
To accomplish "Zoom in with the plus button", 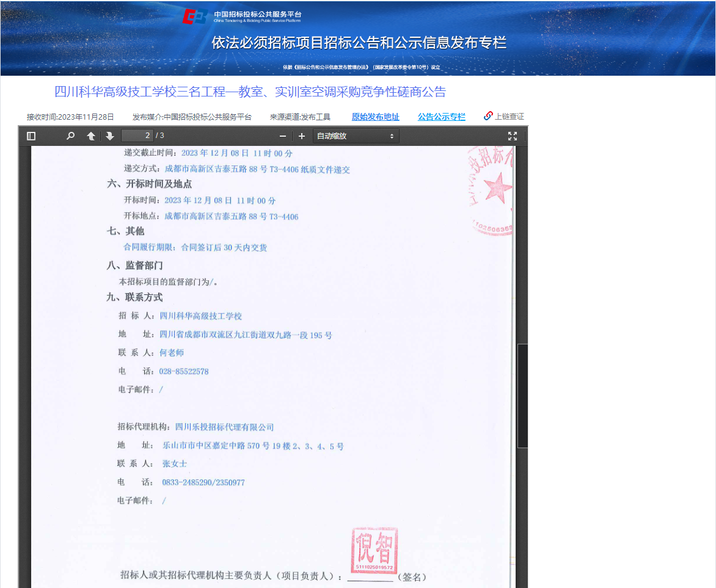I will [x=301, y=136].
